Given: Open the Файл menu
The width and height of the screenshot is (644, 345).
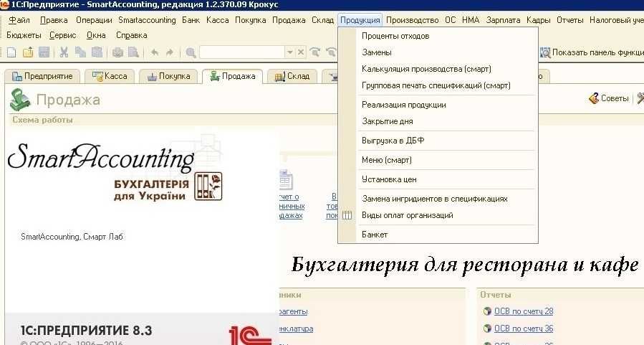Looking at the screenshot, I should click(x=19, y=20).
